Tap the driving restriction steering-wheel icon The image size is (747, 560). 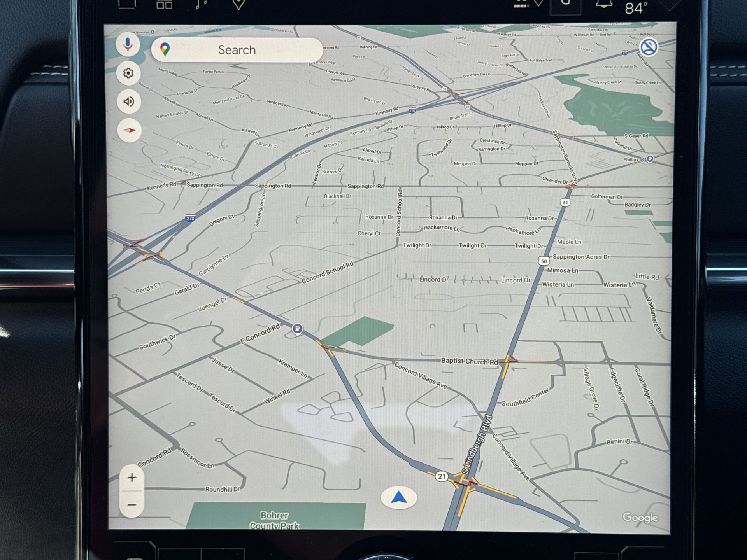(x=649, y=47)
